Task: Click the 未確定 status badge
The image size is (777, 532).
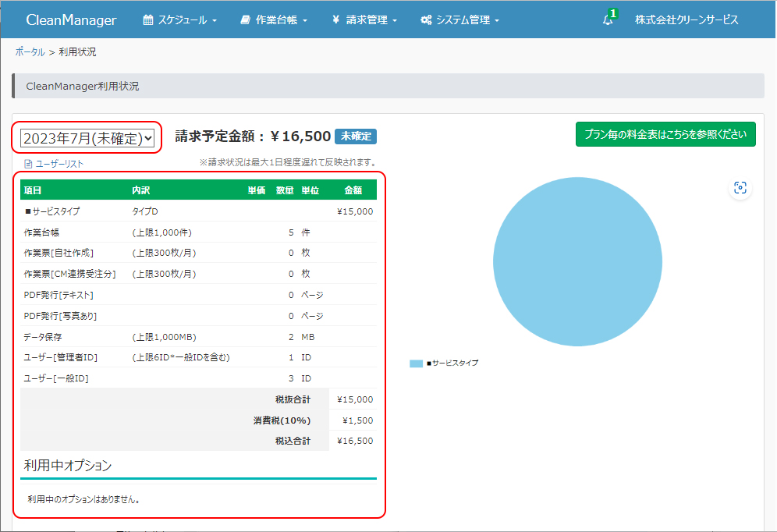Action: point(356,137)
